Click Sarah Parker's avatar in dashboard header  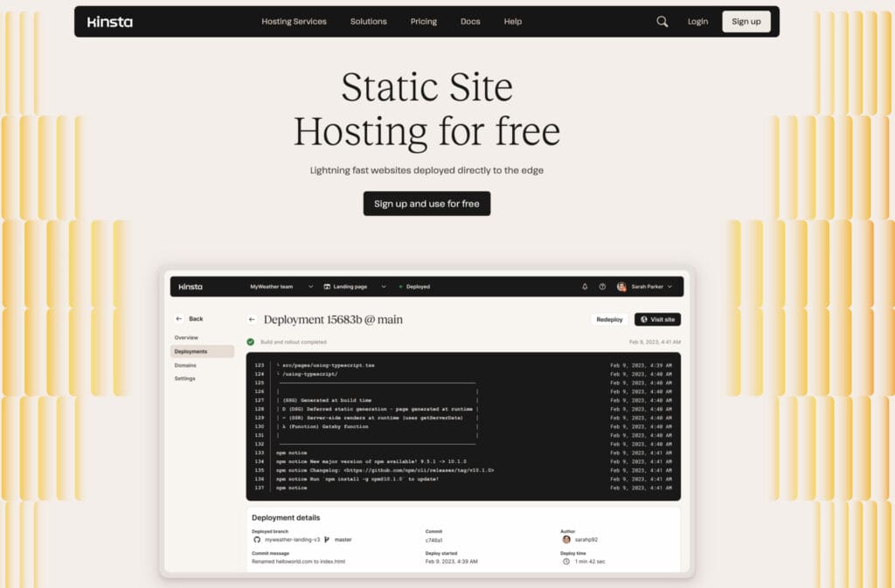[x=621, y=287]
